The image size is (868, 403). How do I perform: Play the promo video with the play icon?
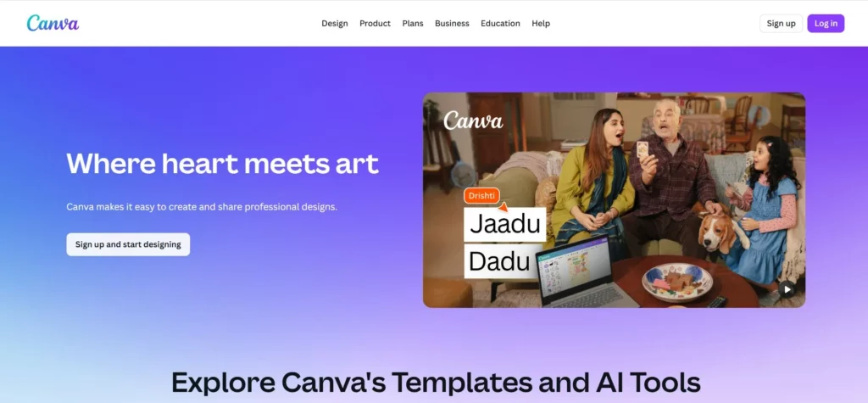click(x=786, y=288)
